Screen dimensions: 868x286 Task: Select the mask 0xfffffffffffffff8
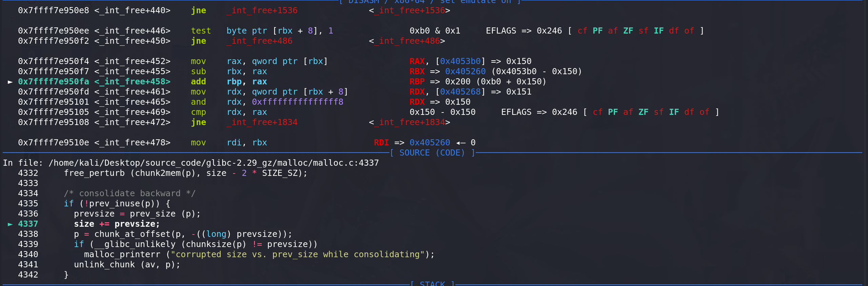pyautogui.click(x=298, y=102)
